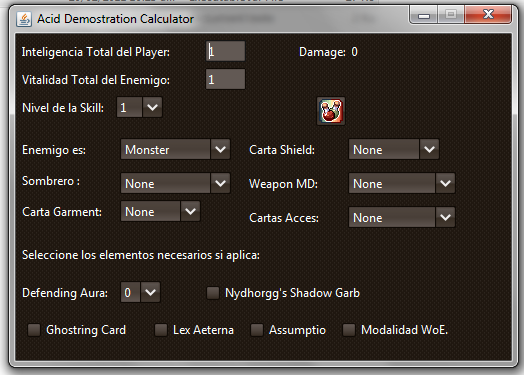The width and height of the screenshot is (524, 375).
Task: Enable the Ghostring Card checkbox
Action: pyautogui.click(x=34, y=330)
